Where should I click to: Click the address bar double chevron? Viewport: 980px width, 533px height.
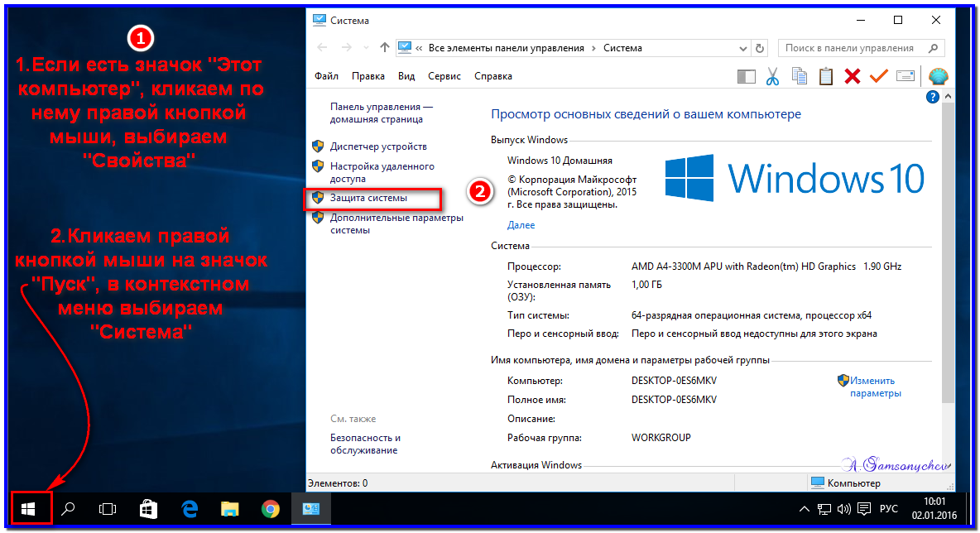point(419,48)
